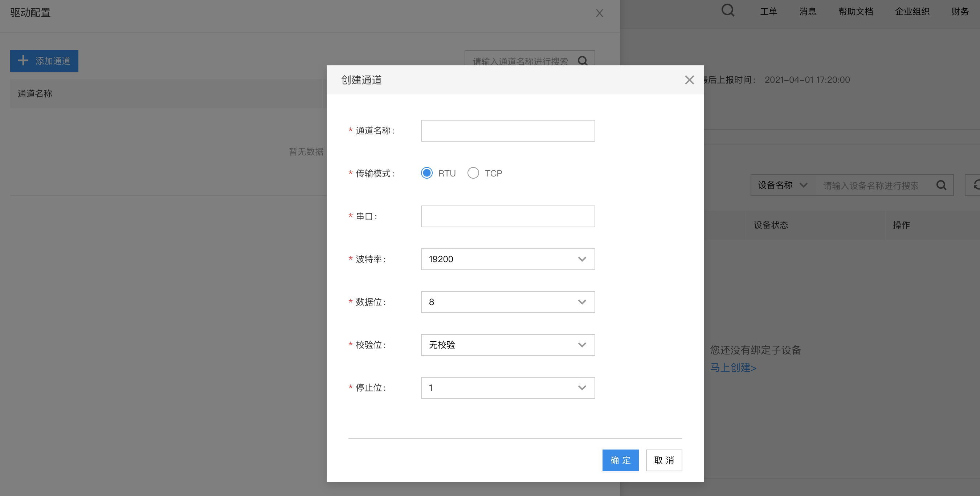Click the 暂无数据 empty table text

click(x=306, y=151)
